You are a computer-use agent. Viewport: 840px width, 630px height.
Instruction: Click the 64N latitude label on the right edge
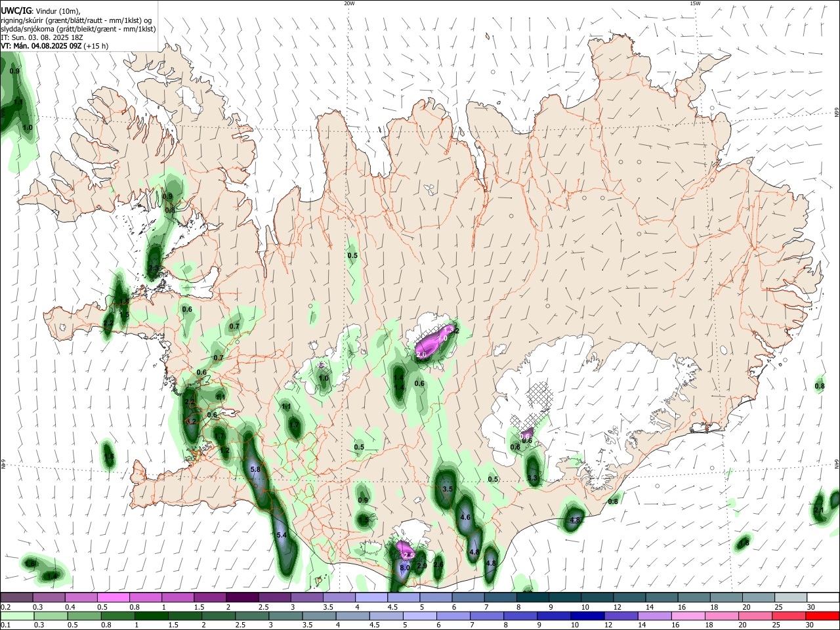click(837, 464)
